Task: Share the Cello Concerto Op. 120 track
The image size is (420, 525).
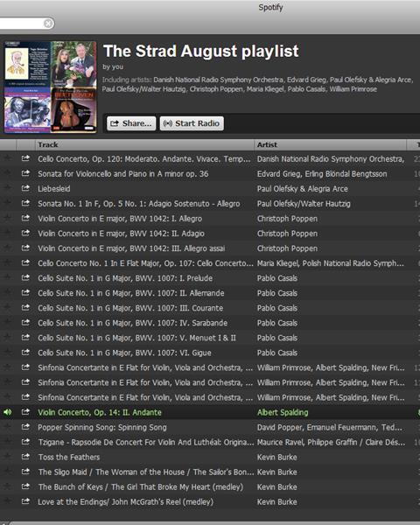Action: click(x=25, y=158)
